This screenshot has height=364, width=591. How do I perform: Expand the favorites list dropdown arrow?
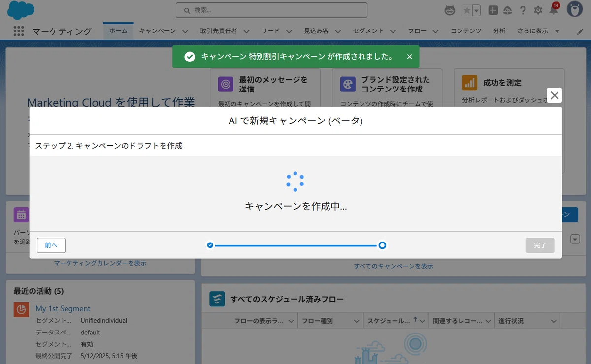coord(476,10)
